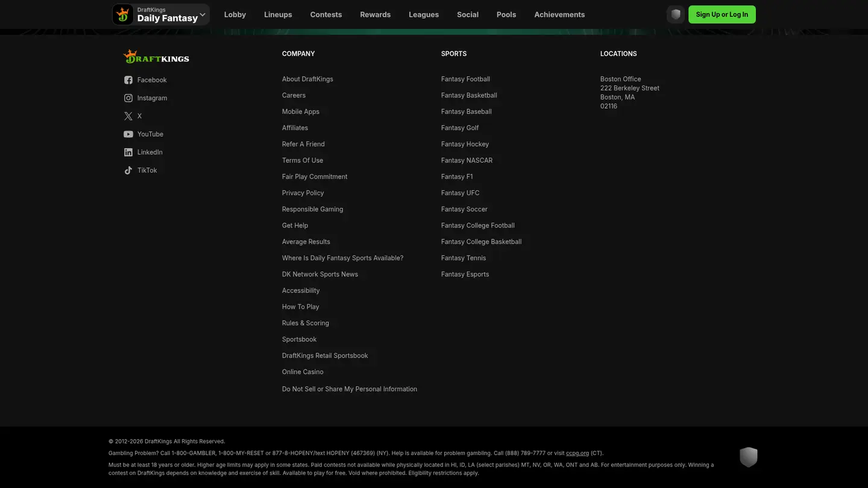Click the shield icon in the header
The height and width of the screenshot is (488, 868).
tap(676, 14)
